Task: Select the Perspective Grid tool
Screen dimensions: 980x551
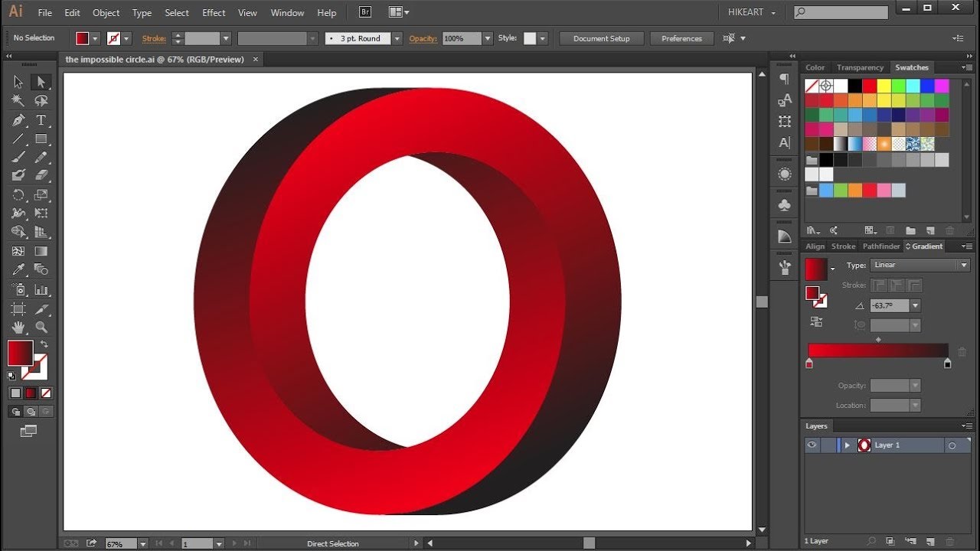Action: click(x=41, y=232)
